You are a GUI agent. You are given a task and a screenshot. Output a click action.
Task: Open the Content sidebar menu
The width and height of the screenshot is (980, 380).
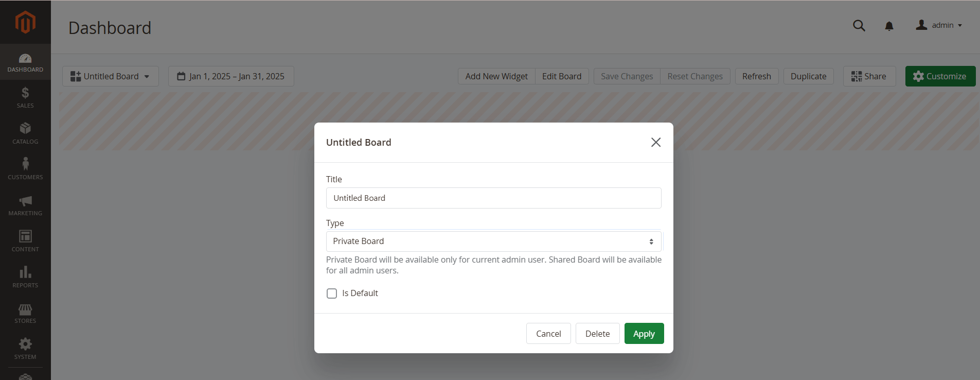[25, 241]
